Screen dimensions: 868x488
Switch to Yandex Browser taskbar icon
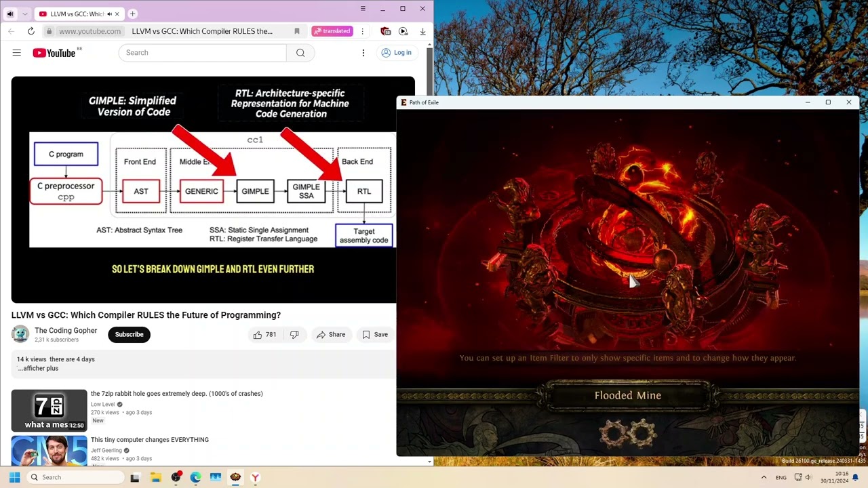(x=255, y=477)
